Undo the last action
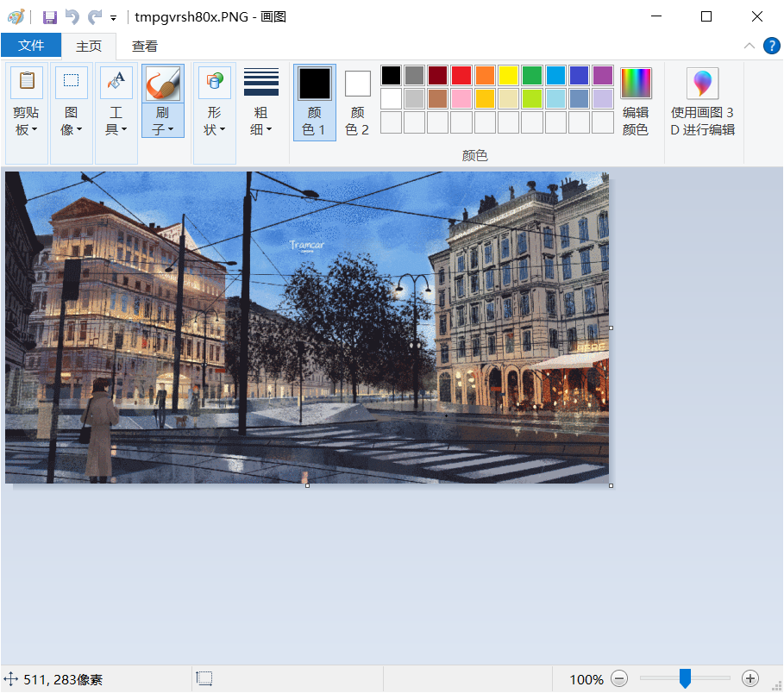The height and width of the screenshot is (693, 784). (72, 17)
